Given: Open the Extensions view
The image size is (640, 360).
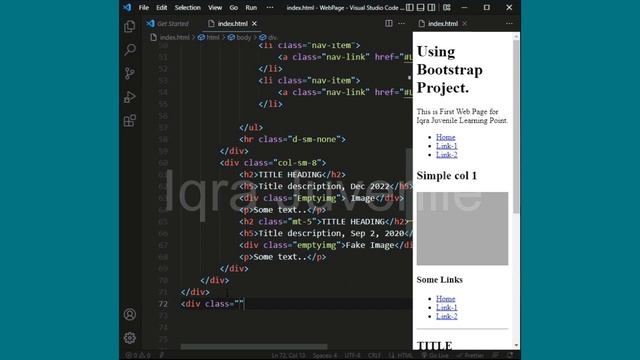Looking at the screenshot, I should click(x=130, y=121).
